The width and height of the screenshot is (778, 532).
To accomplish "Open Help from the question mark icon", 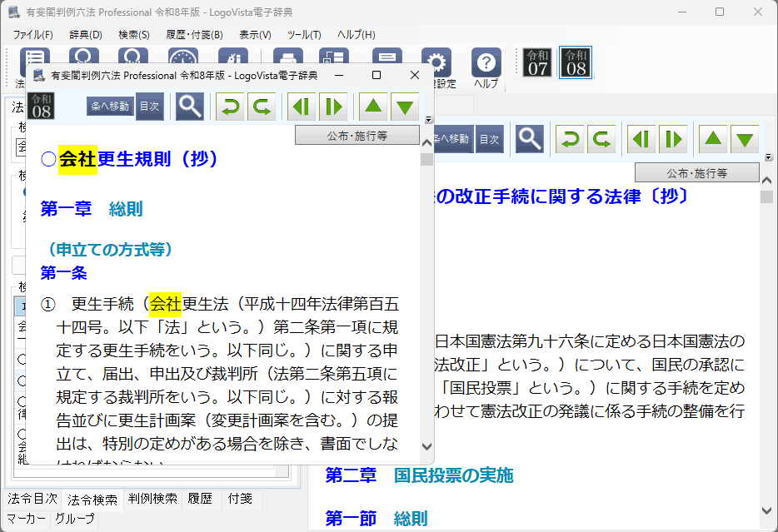I will click(486, 63).
